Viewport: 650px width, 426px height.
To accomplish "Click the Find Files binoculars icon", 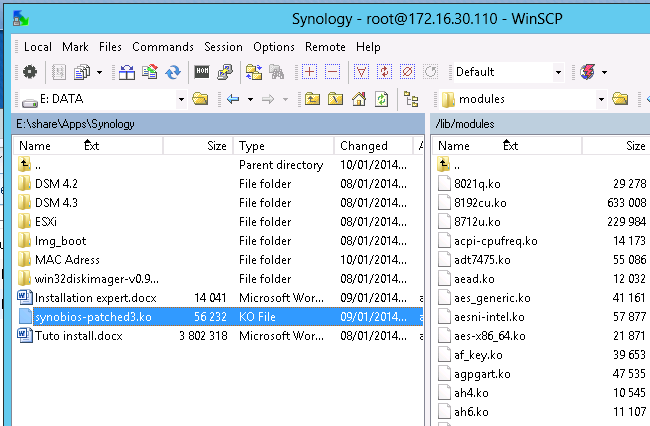I will (x=276, y=72).
